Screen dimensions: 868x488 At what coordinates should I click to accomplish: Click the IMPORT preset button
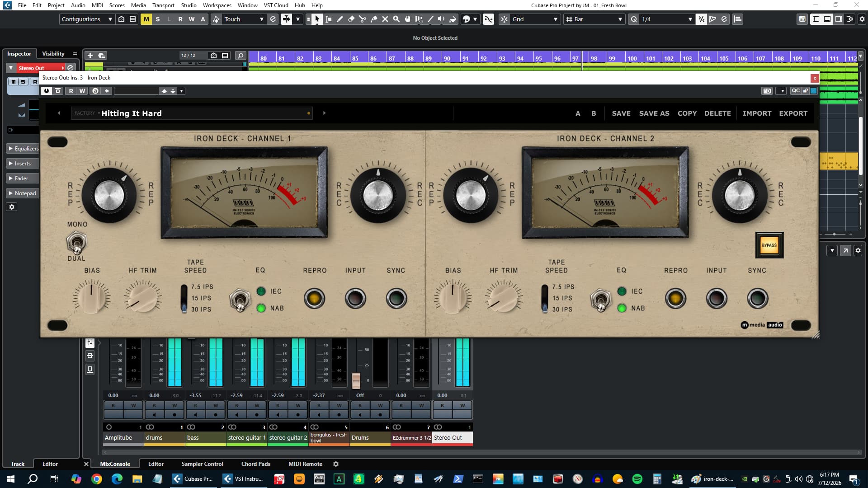[x=757, y=113]
